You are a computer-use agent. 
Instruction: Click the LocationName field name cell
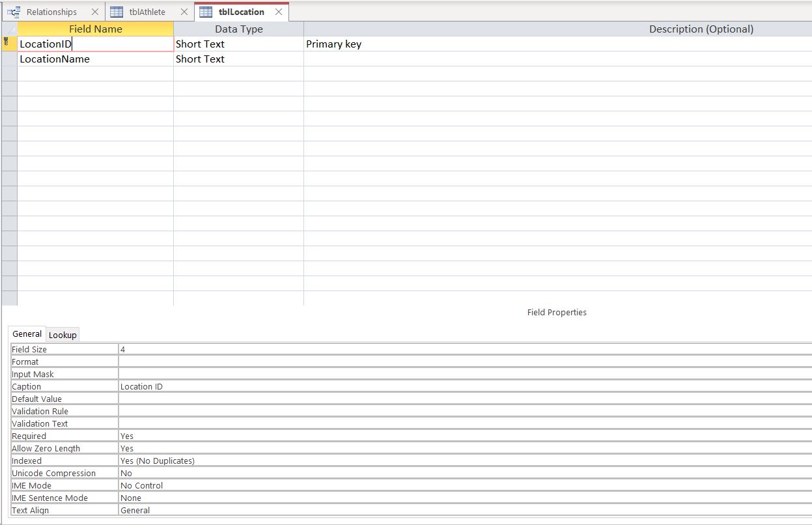tap(96, 59)
